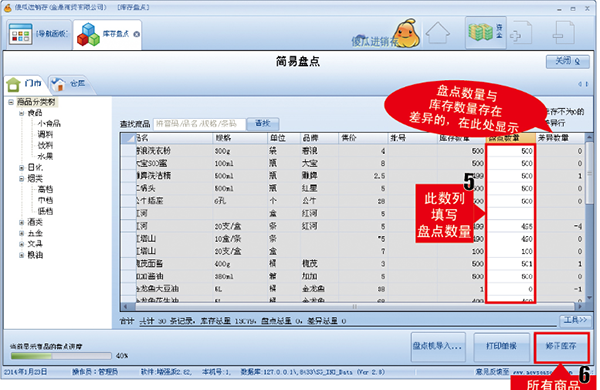This screenshot has height=390, width=600.
Task: Click the tab strip left arrow
Action: (580, 84)
